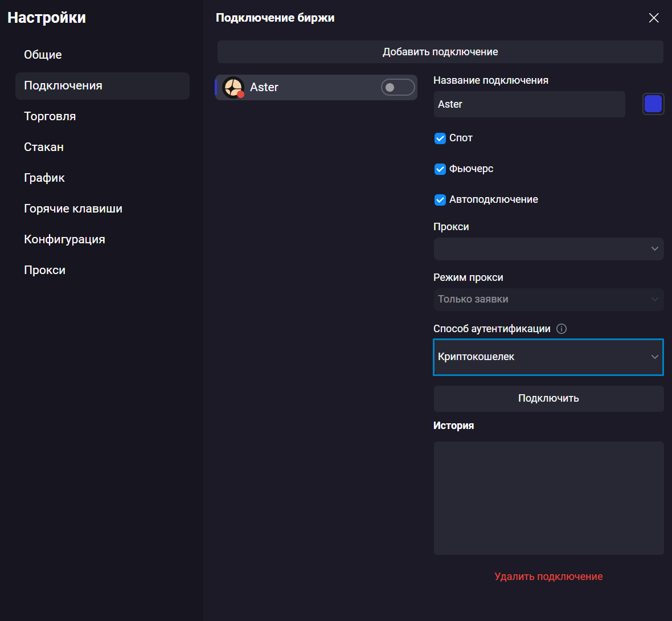
Task: Open the blue connection color swatch
Action: (653, 104)
